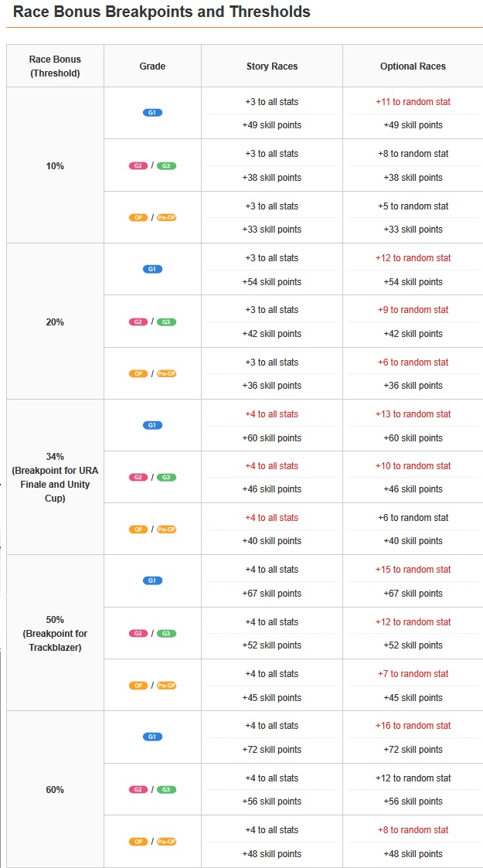Click the Story Races column header
483x868 pixels.
pos(272,66)
